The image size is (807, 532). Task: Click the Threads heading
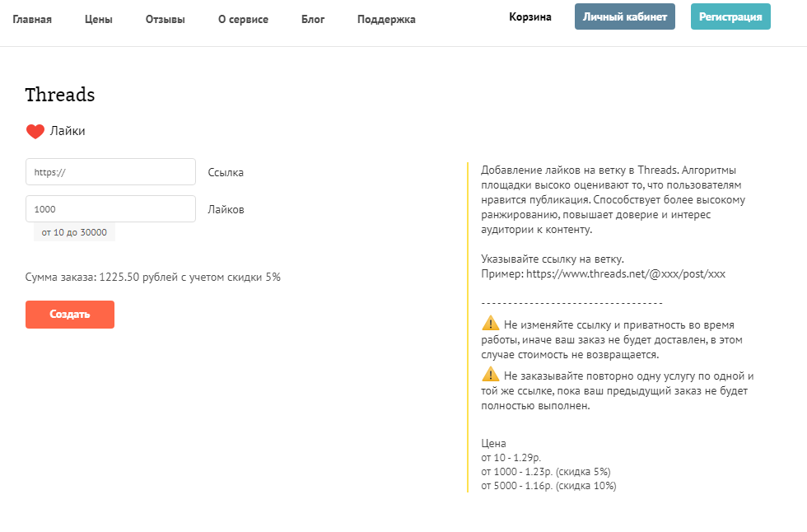pos(60,95)
